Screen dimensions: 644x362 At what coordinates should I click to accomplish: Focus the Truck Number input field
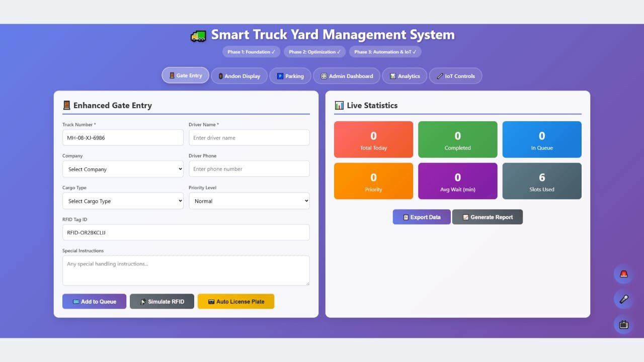pos(123,137)
